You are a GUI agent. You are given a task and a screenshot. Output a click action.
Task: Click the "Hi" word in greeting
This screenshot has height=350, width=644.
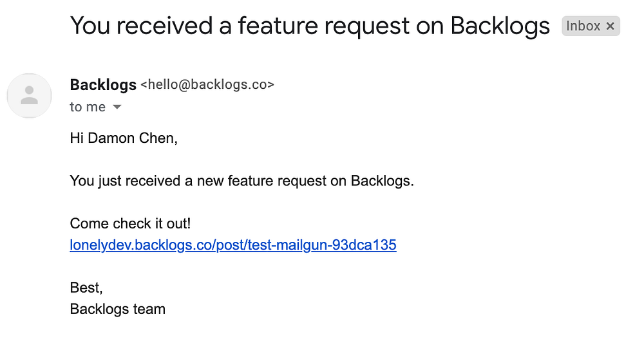point(76,138)
